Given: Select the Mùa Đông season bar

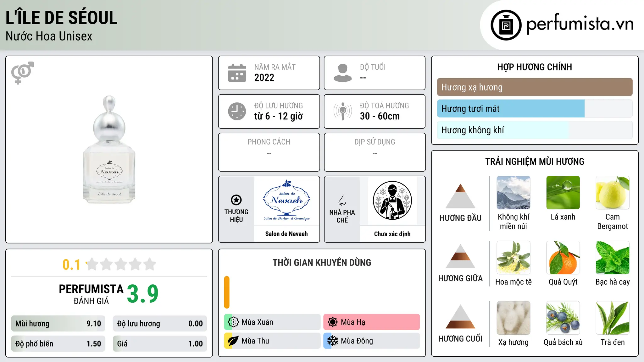Looking at the screenshot, I should point(372,341).
